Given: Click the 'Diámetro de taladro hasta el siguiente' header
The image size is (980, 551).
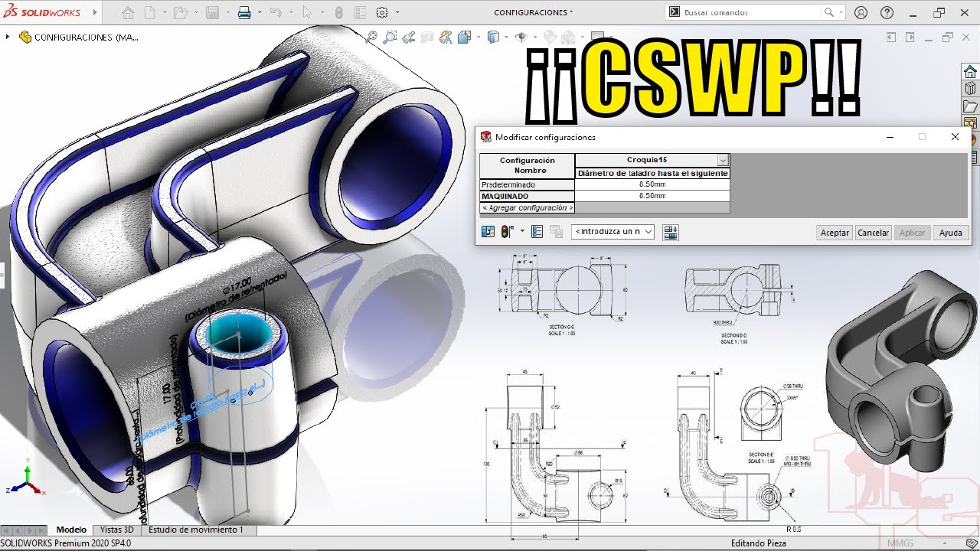Looking at the screenshot, I should tap(652, 174).
